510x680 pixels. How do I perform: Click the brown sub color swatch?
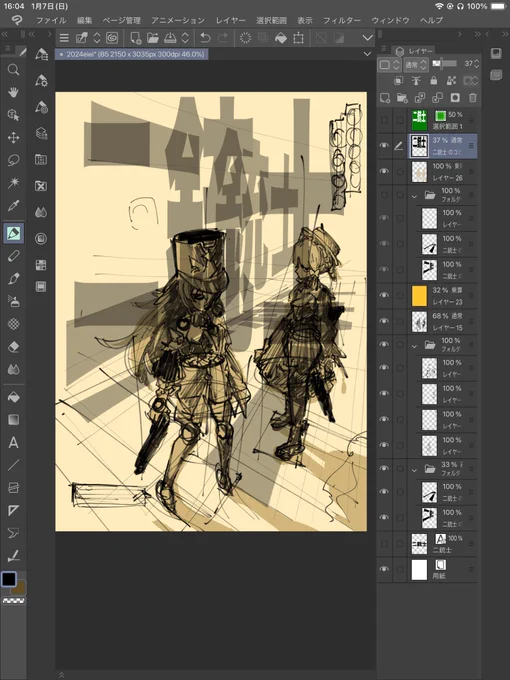[x=20, y=588]
